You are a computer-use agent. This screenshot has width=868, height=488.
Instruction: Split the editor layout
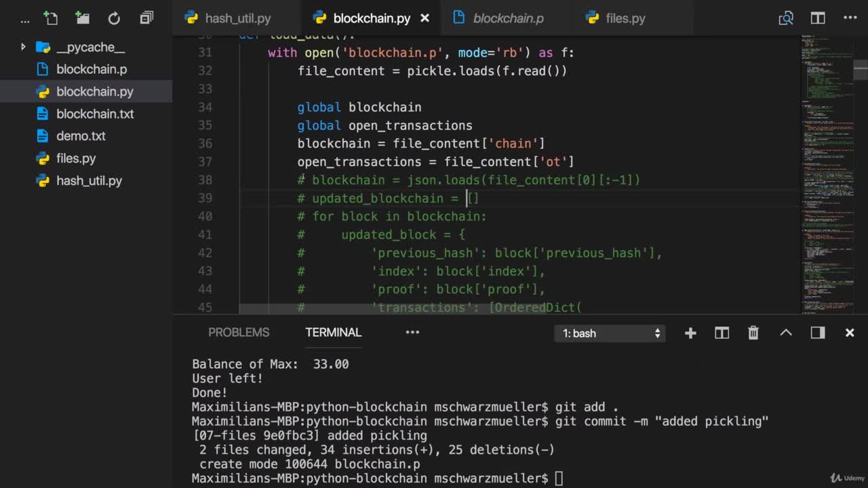[818, 18]
